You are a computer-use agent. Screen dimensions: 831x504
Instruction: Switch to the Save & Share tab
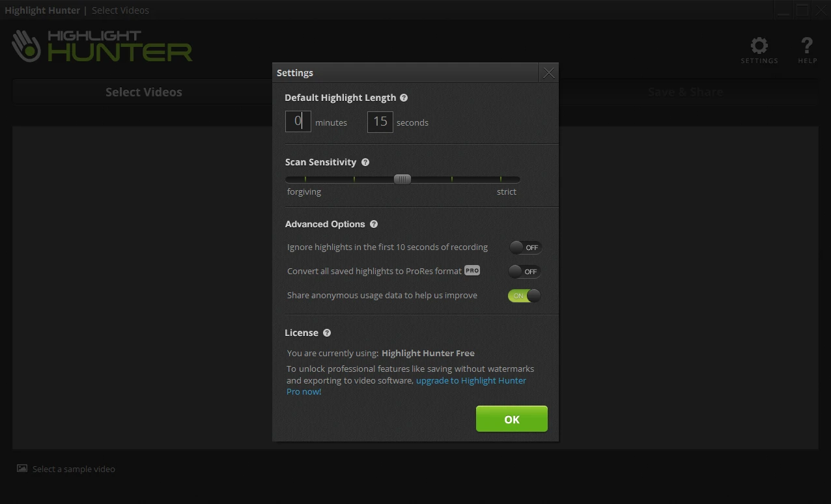tap(685, 92)
